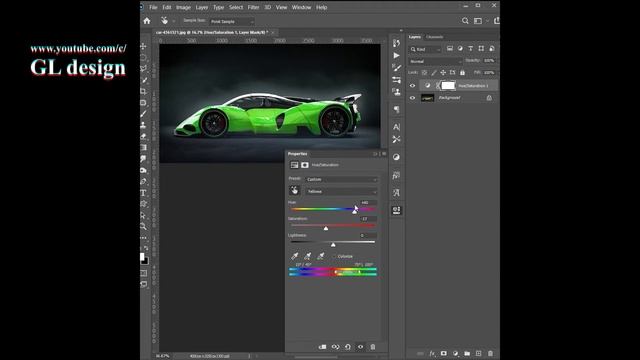Select the Move tool

click(143, 46)
